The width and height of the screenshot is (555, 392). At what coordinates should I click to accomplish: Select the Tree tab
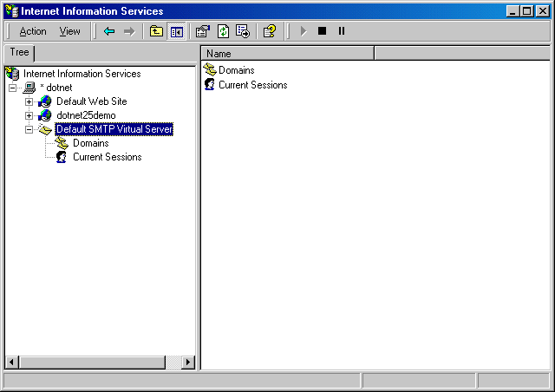19,53
